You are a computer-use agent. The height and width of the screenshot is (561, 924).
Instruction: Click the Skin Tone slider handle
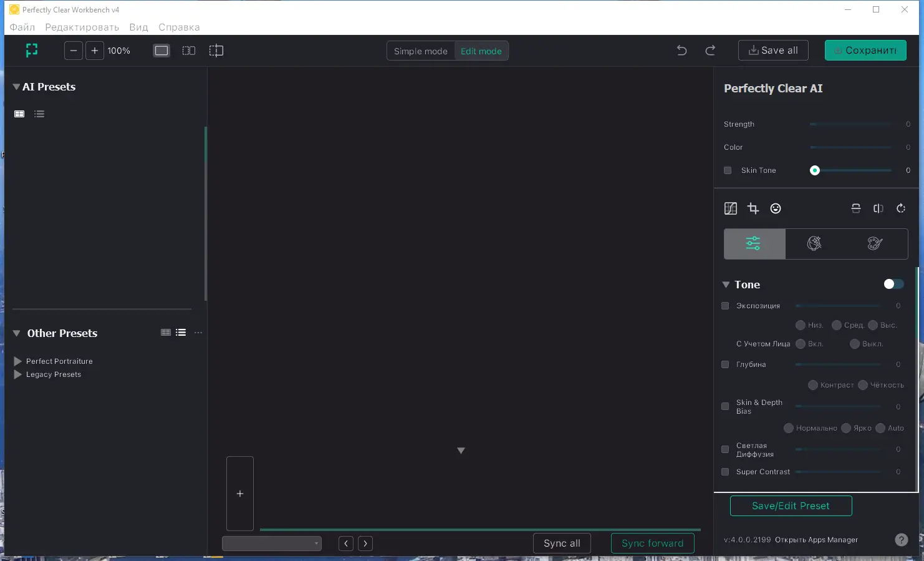[815, 170]
